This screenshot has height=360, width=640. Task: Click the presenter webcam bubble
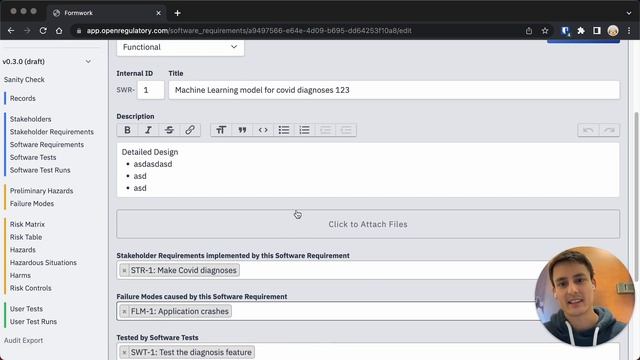(584, 296)
